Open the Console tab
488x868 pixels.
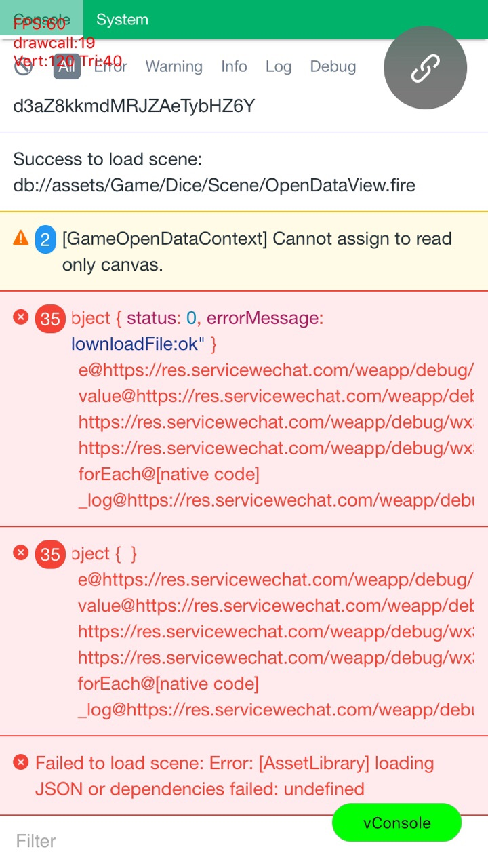[x=41, y=20]
